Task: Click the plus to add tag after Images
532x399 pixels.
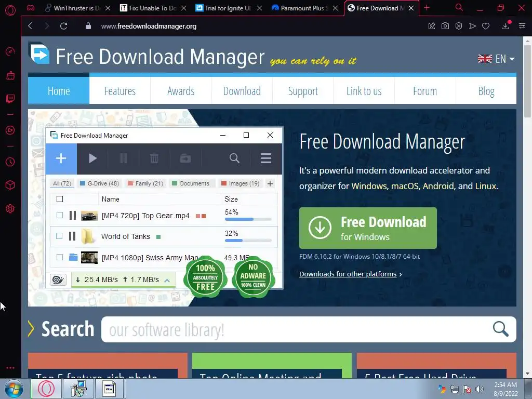Action: 270,183
